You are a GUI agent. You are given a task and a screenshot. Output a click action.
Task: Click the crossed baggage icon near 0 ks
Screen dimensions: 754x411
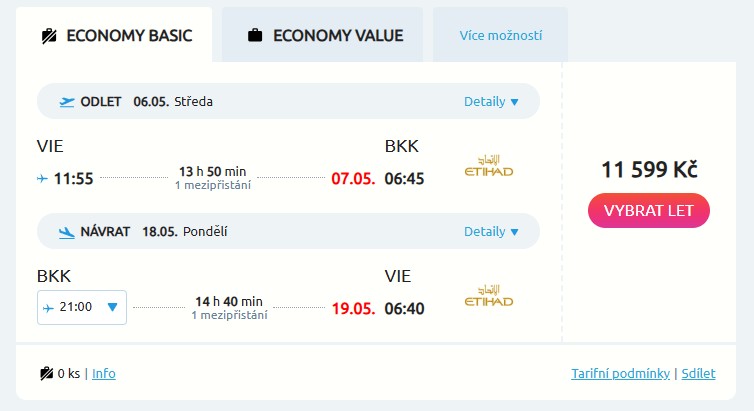point(46,373)
